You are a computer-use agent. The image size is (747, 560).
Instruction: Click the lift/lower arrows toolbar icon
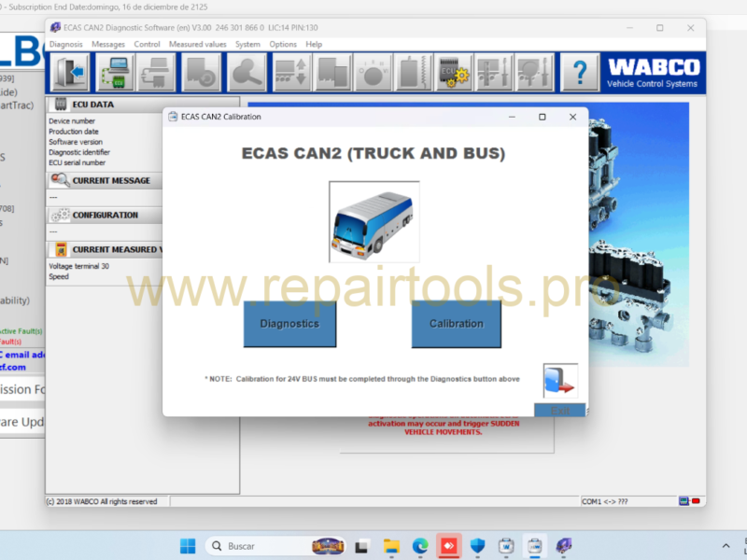coord(291,73)
